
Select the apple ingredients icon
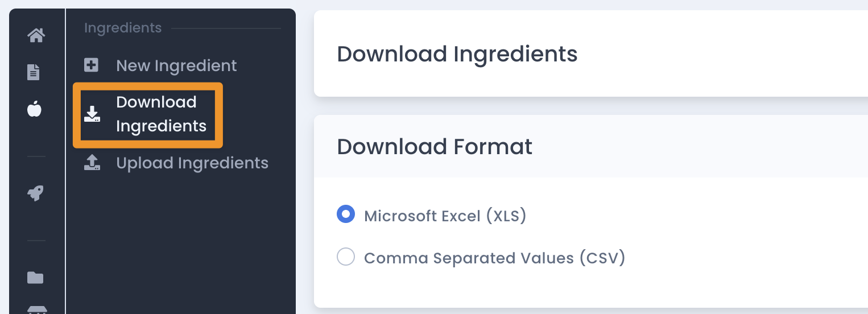pyautogui.click(x=35, y=108)
